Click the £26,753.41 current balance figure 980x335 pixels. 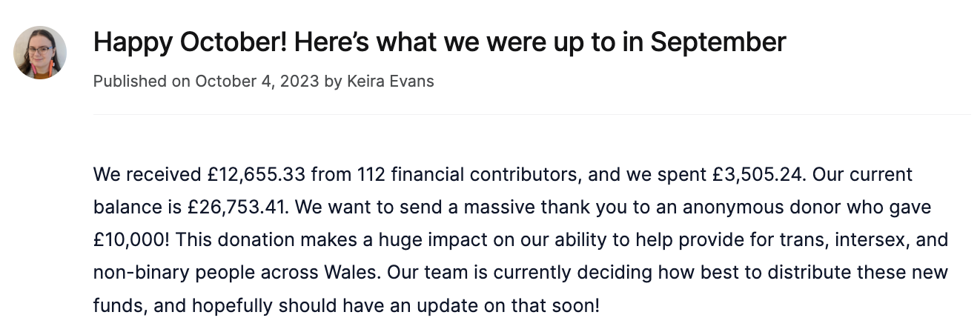[x=236, y=208]
